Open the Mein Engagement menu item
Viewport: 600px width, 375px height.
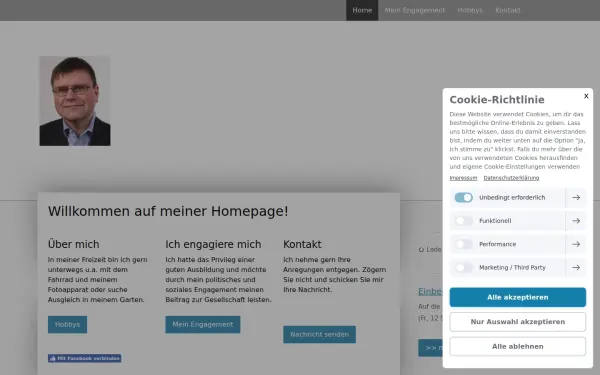[x=414, y=10]
